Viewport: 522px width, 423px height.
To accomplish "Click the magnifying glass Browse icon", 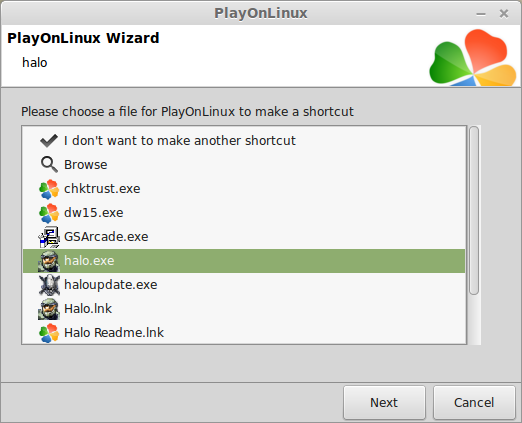I will 49,165.
